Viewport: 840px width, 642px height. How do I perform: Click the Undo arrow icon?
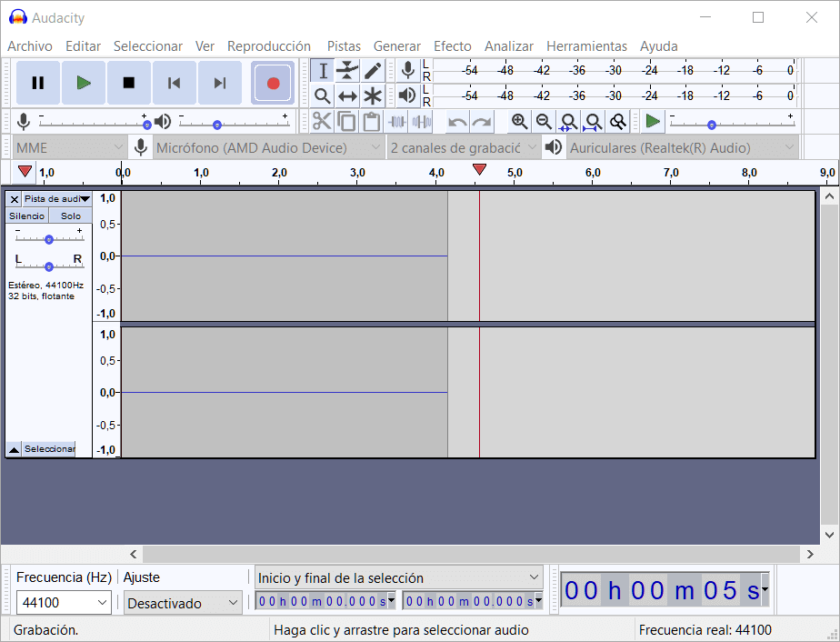click(457, 122)
